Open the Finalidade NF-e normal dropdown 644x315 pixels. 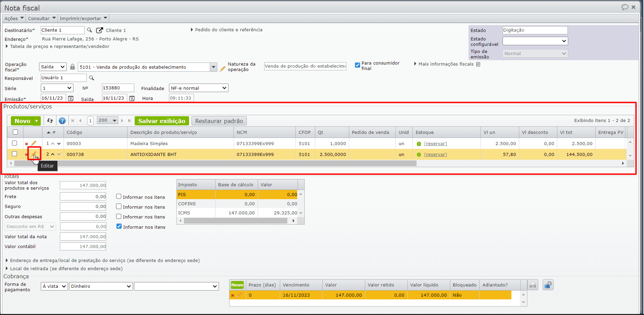(x=199, y=88)
